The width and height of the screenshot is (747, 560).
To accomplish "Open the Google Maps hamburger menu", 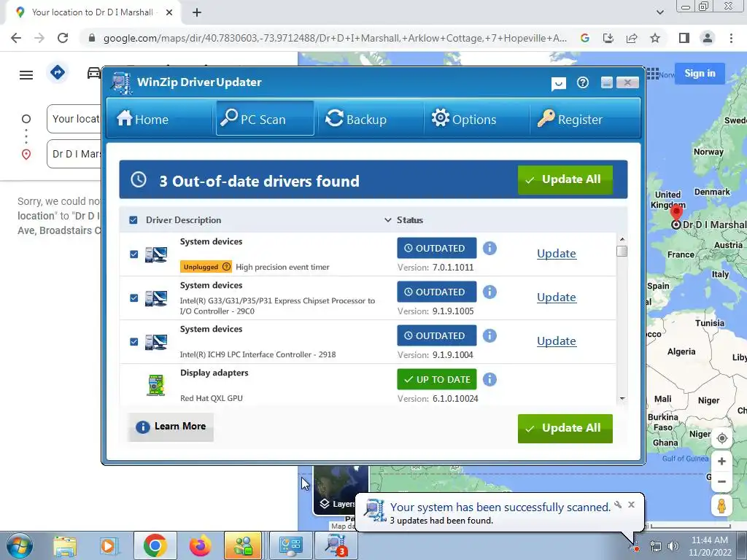I will [x=26, y=75].
